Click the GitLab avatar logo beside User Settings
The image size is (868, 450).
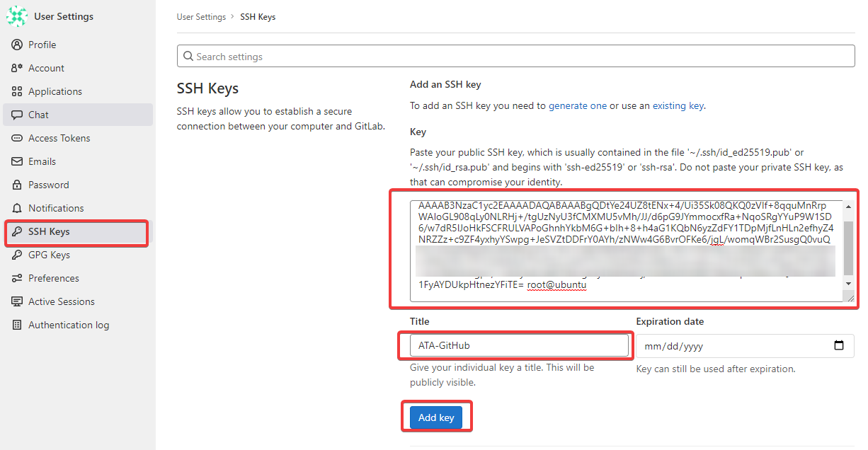tap(17, 16)
